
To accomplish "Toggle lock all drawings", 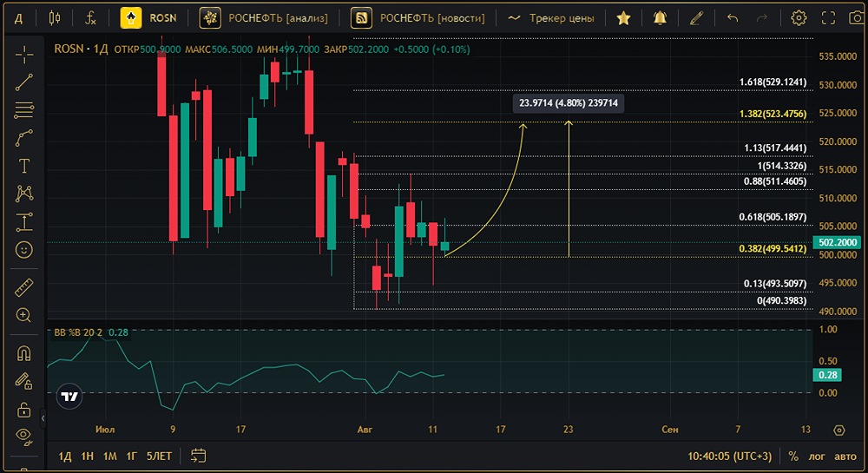I will coord(24,409).
